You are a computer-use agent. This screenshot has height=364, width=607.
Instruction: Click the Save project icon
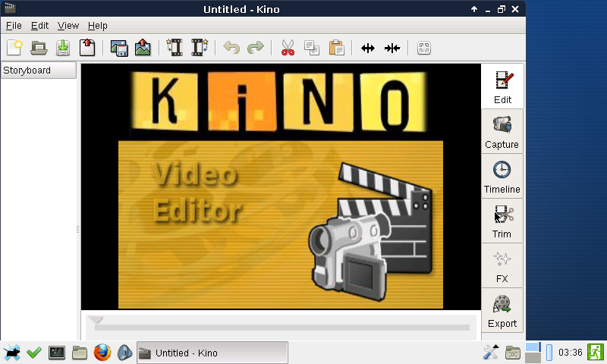[x=63, y=48]
